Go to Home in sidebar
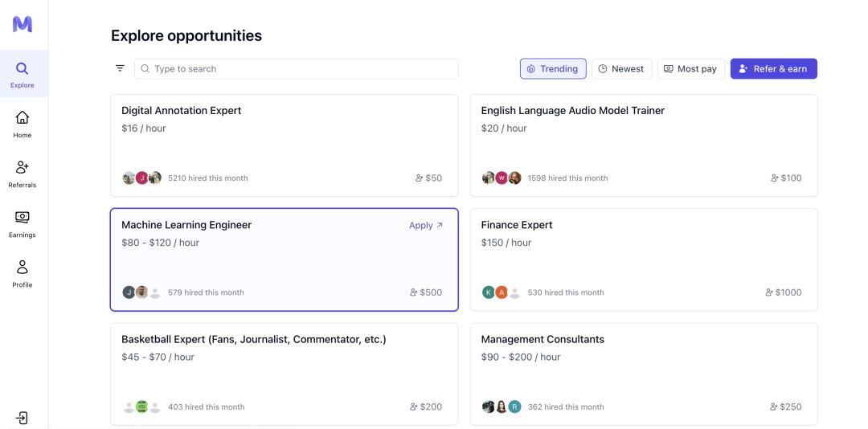The height and width of the screenshot is (429, 868). 23,124
